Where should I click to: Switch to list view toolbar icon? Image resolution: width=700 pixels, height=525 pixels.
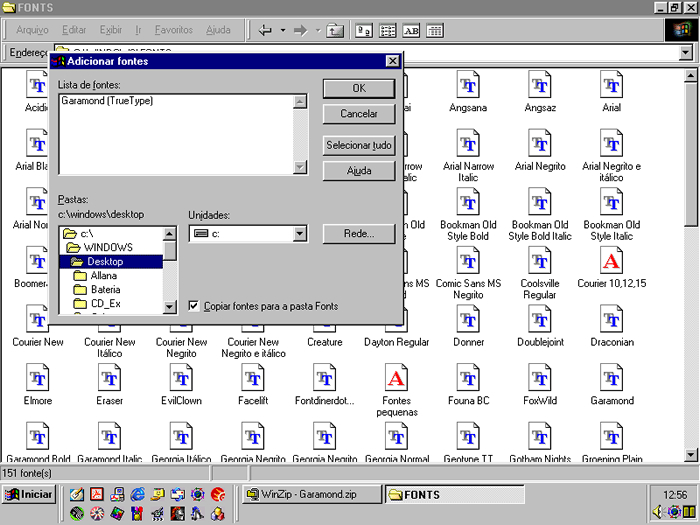pyautogui.click(x=388, y=30)
